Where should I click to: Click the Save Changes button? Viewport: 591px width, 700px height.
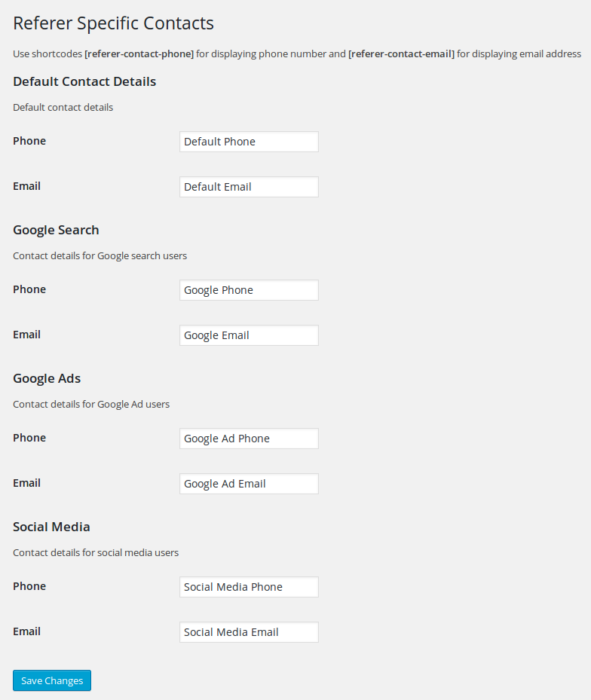(52, 680)
